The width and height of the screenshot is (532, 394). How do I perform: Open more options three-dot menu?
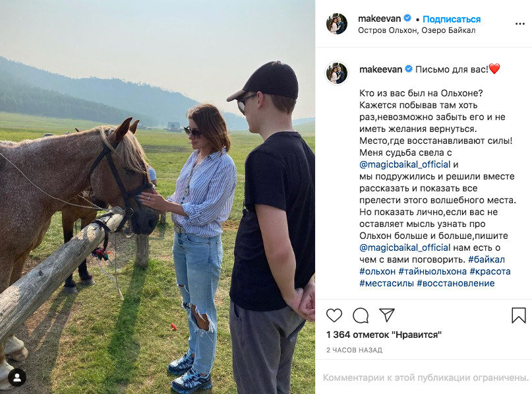coord(519,24)
